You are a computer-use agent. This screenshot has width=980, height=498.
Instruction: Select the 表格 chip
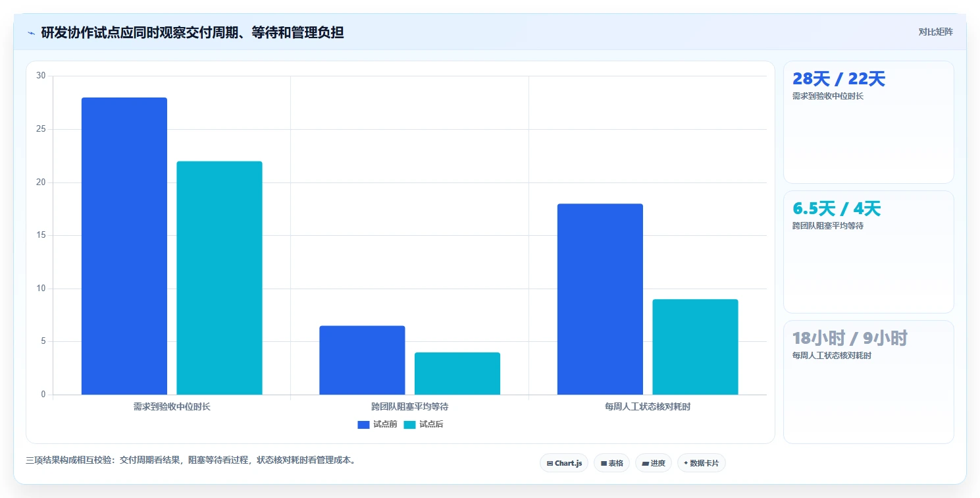[611, 463]
